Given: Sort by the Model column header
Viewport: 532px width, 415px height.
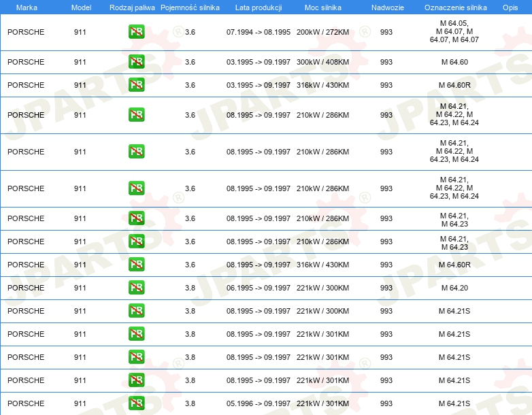Looking at the screenshot, I should tap(80, 7).
